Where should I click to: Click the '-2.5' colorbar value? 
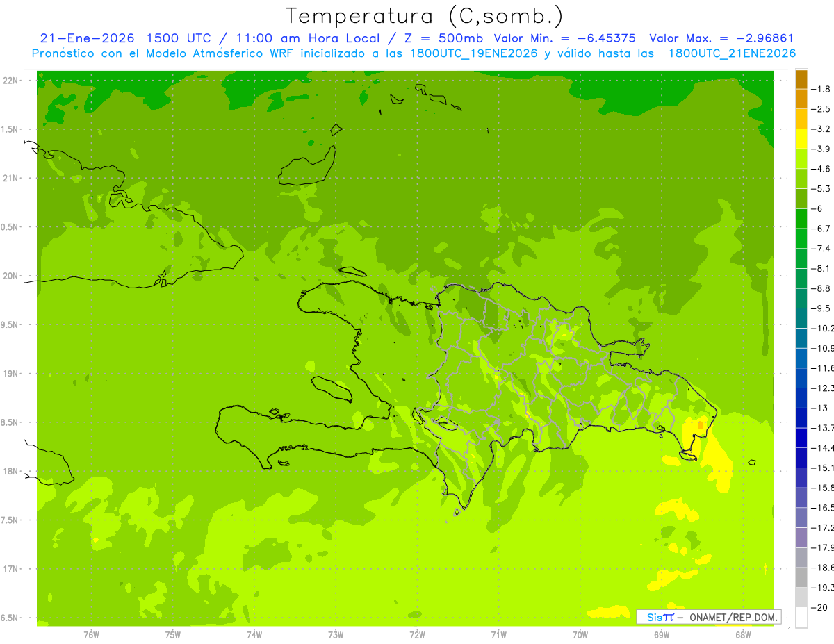[822, 109]
